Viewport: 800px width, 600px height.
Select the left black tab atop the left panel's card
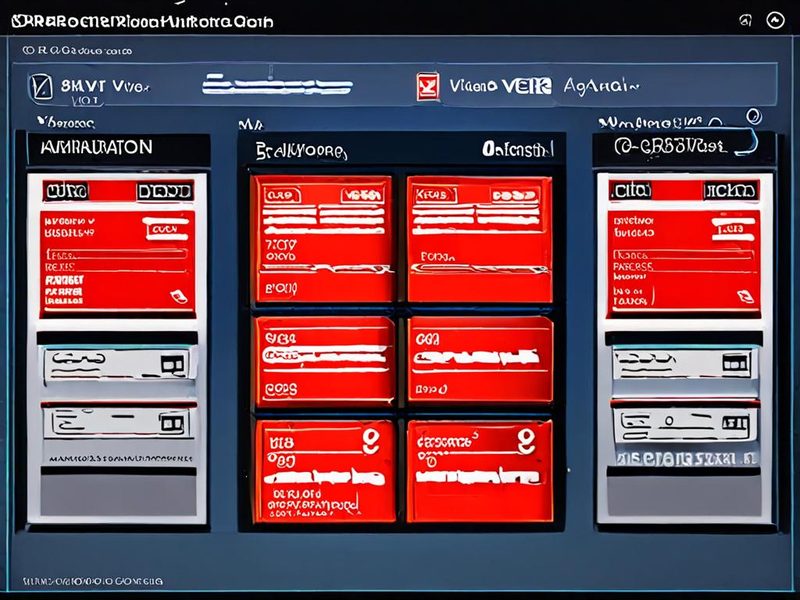66,192
